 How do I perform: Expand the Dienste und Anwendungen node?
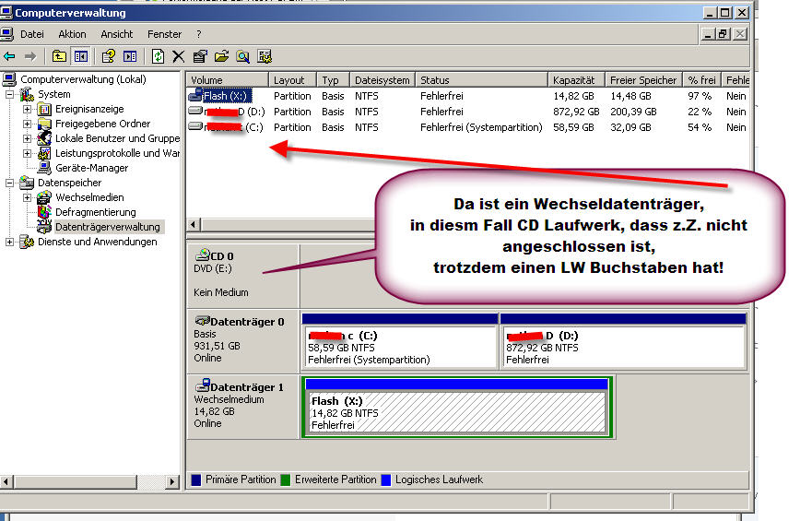11,242
